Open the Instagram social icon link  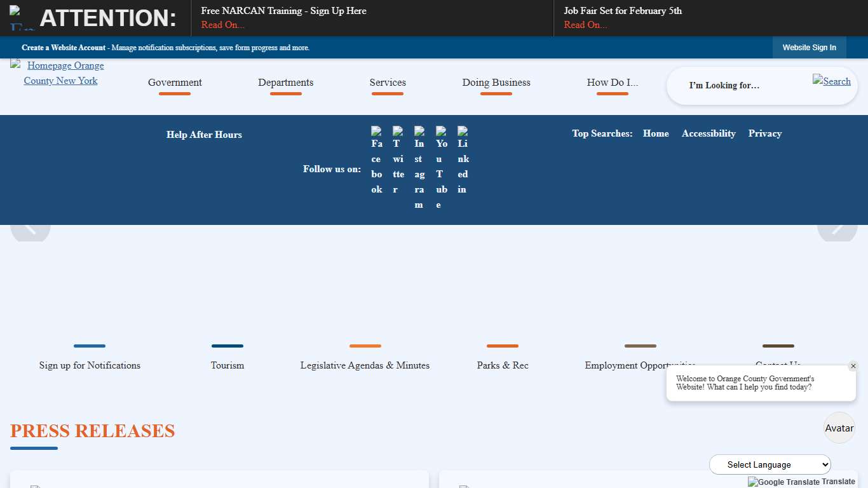pos(419,168)
